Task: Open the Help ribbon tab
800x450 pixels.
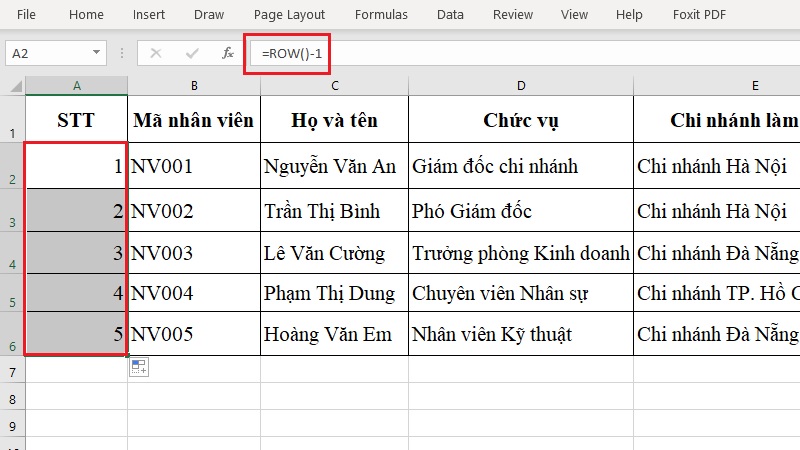Action: pos(629,15)
